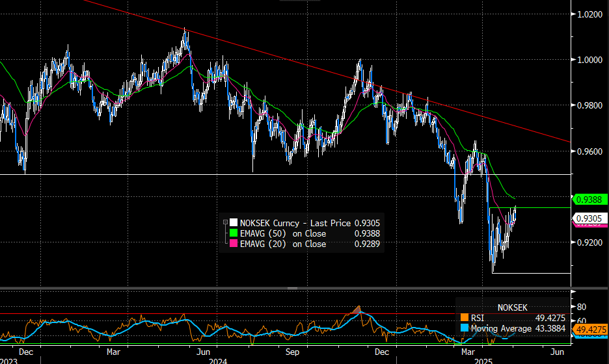This screenshot has height=364, width=609.
Task: Click the panel divider handle between charts
Action: coord(292,288)
